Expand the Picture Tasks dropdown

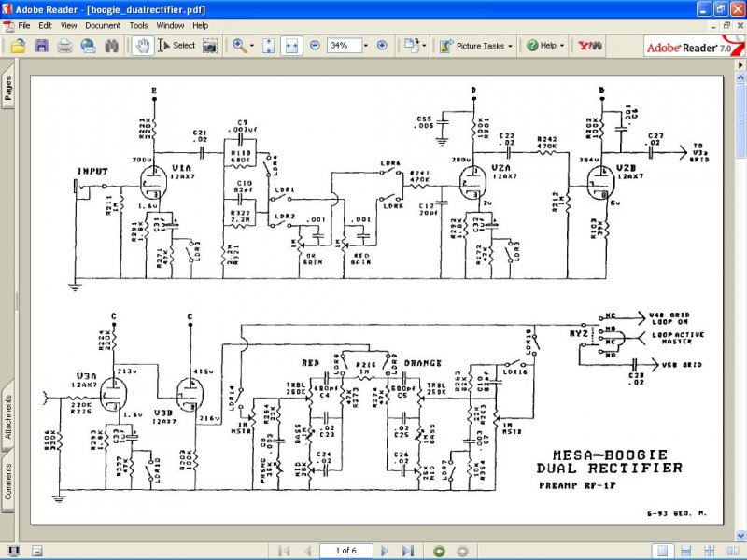pos(510,46)
